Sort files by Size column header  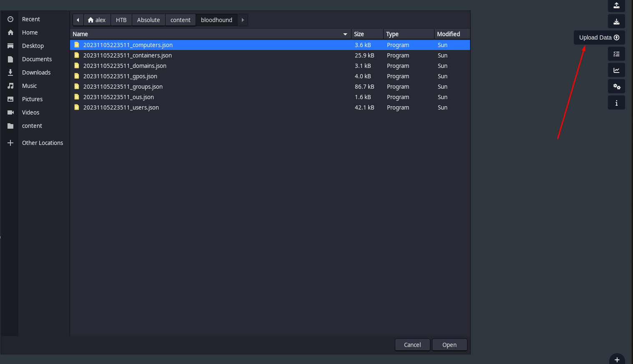click(359, 34)
